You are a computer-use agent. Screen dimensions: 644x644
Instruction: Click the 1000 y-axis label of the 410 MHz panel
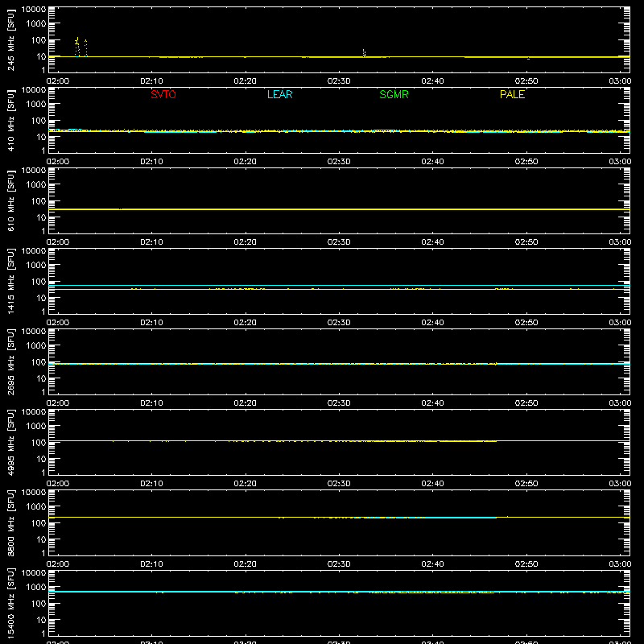point(36,105)
